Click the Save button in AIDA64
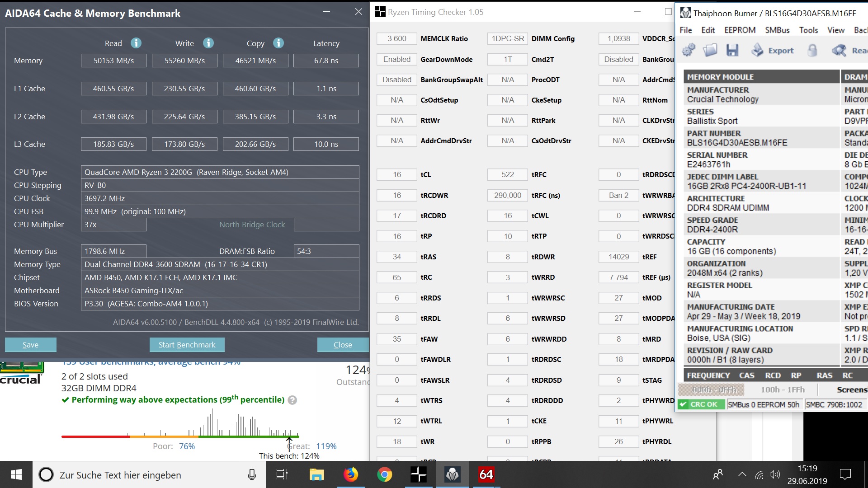868x488 pixels. [31, 345]
